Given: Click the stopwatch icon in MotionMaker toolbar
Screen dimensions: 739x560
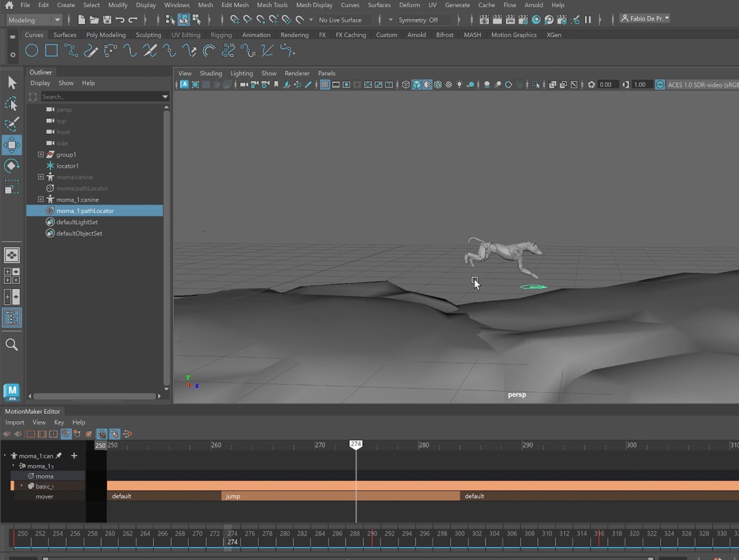Looking at the screenshot, I should coord(101,434).
